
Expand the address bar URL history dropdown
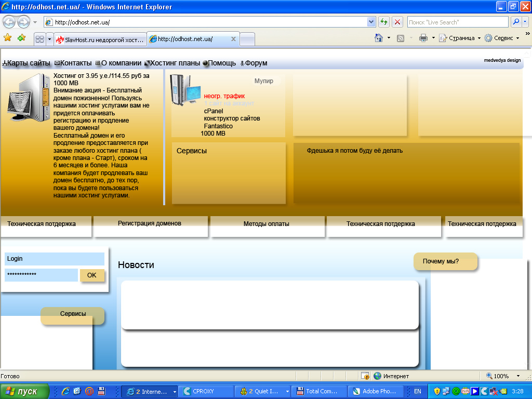coord(371,22)
